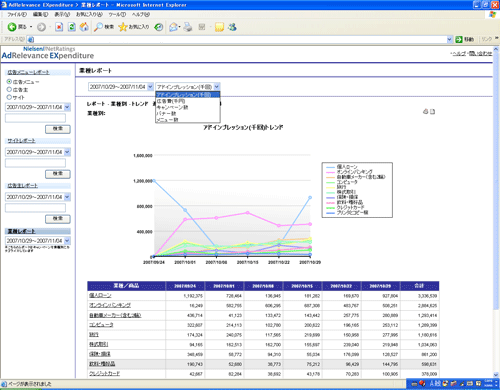Open the 編集(E) menu
This screenshot has height=390, width=500.
pos(40,14)
